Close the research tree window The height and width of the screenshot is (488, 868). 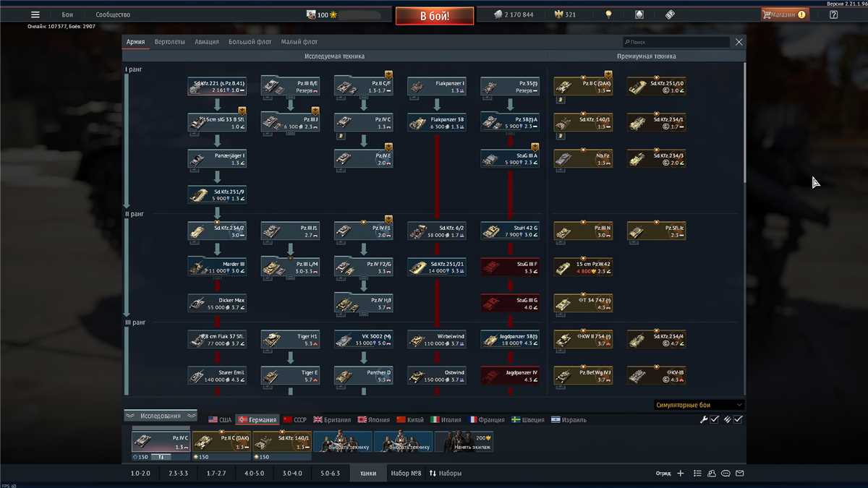click(739, 42)
